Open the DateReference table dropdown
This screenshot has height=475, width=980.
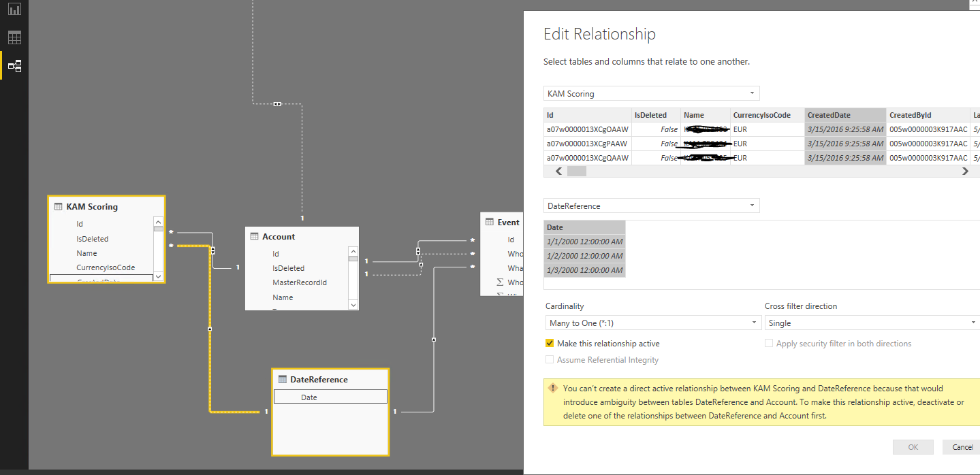[x=652, y=206]
